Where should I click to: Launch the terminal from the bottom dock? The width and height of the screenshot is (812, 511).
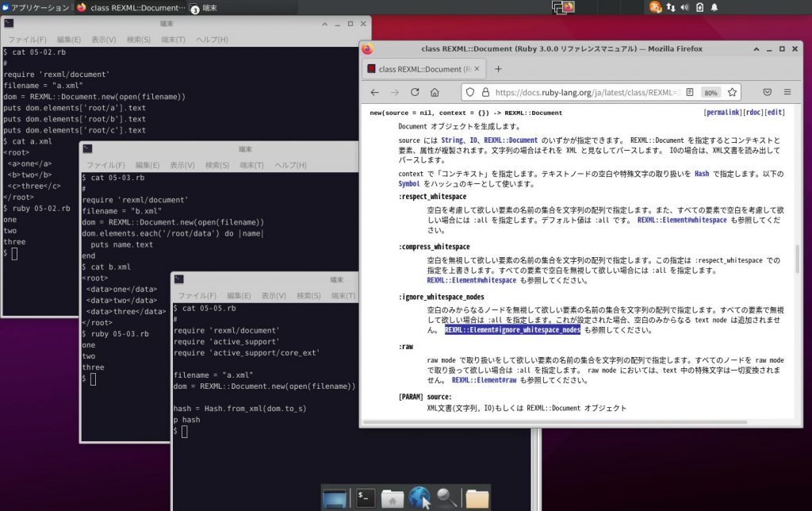(364, 498)
